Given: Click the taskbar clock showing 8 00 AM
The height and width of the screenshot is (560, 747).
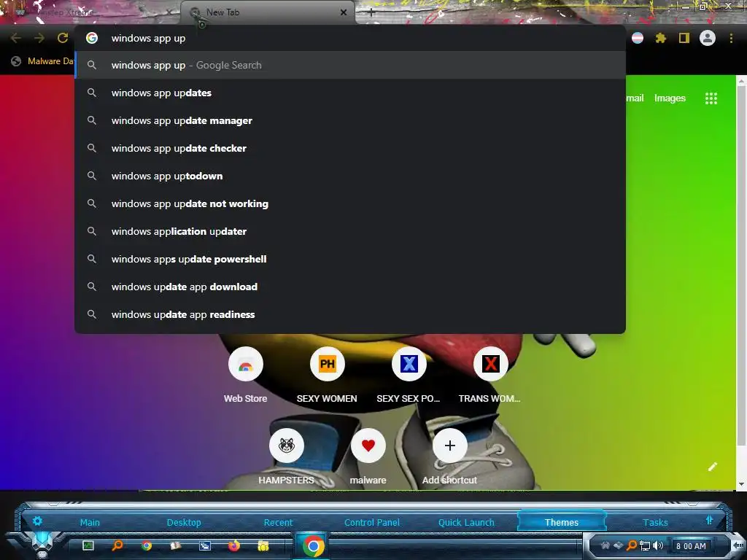Looking at the screenshot, I should point(691,546).
